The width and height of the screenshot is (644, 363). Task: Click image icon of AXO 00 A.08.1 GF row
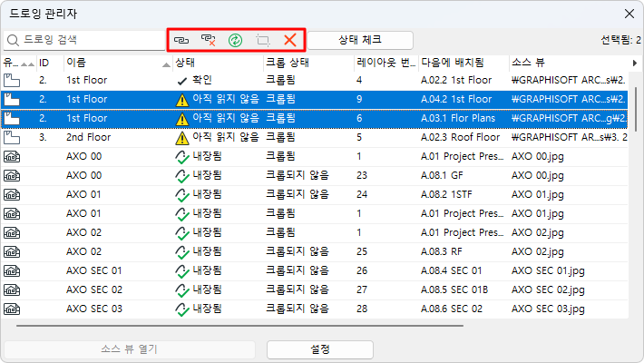pyautogui.click(x=12, y=175)
